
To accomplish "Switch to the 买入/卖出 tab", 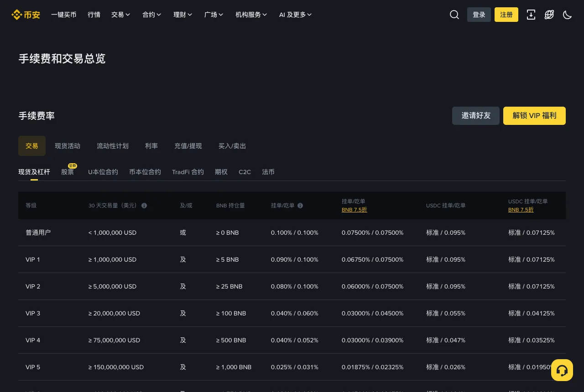I will coord(232,146).
